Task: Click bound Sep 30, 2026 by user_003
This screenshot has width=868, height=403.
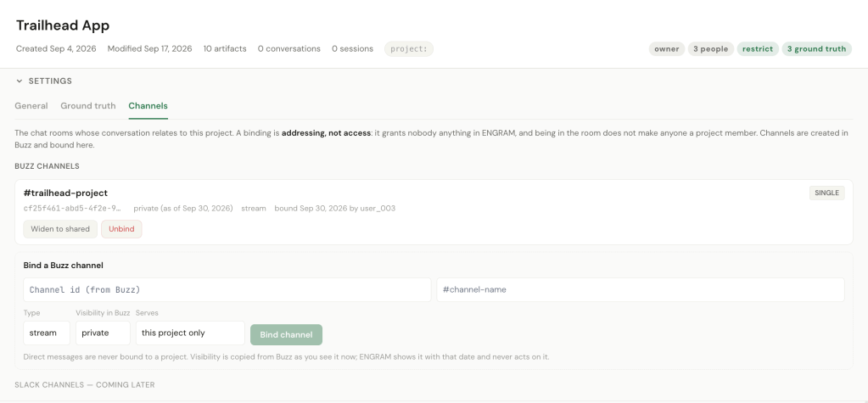Action: (335, 209)
